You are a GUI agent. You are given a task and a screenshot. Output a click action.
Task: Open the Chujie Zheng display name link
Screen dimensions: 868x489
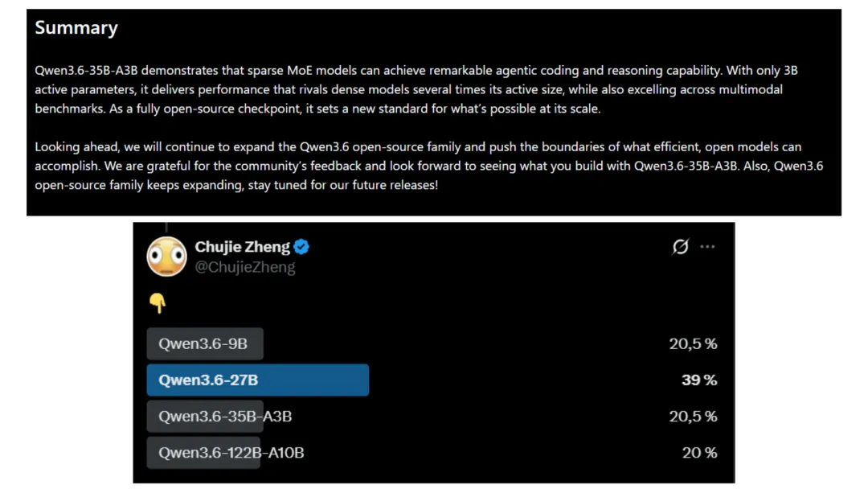[x=242, y=248]
